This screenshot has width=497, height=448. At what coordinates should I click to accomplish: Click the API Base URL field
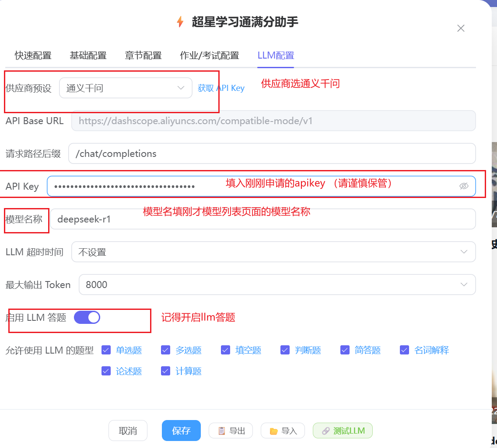(x=273, y=121)
